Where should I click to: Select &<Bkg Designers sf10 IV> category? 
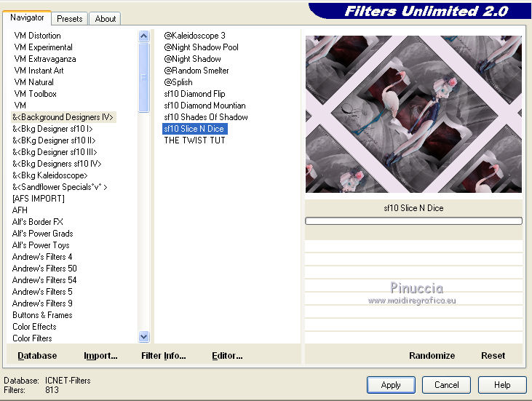click(x=57, y=164)
